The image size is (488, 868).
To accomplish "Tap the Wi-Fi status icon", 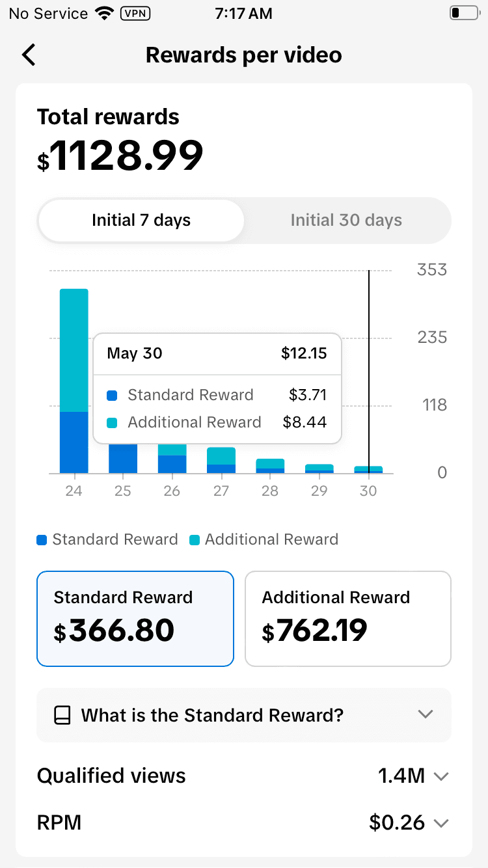I will pos(103,13).
